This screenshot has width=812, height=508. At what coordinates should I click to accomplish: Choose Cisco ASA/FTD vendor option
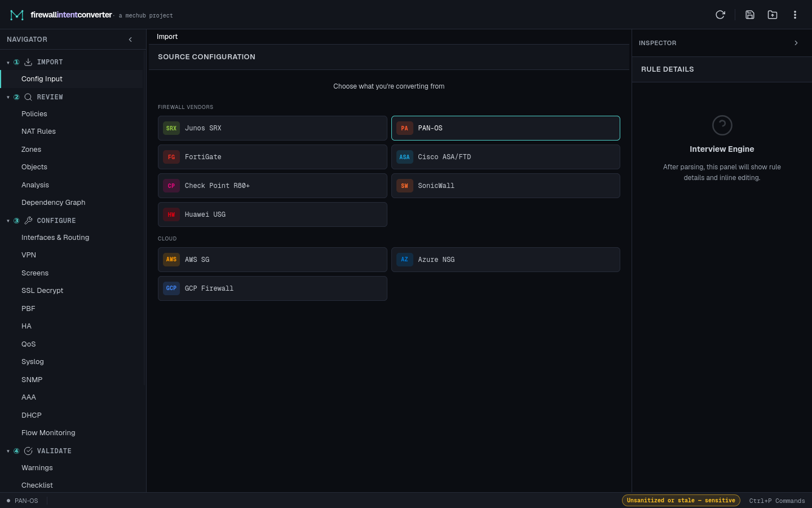(506, 157)
